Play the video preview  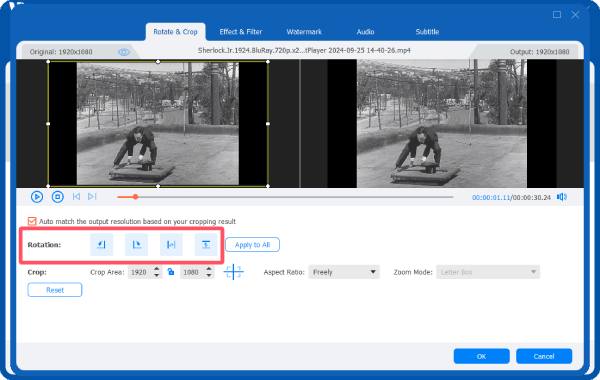37,197
